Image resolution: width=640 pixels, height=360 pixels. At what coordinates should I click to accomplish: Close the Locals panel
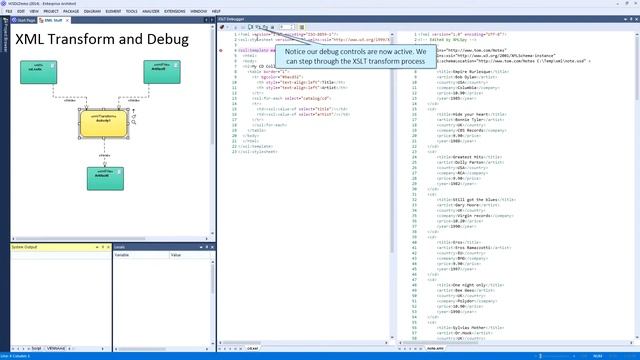click(x=212, y=247)
